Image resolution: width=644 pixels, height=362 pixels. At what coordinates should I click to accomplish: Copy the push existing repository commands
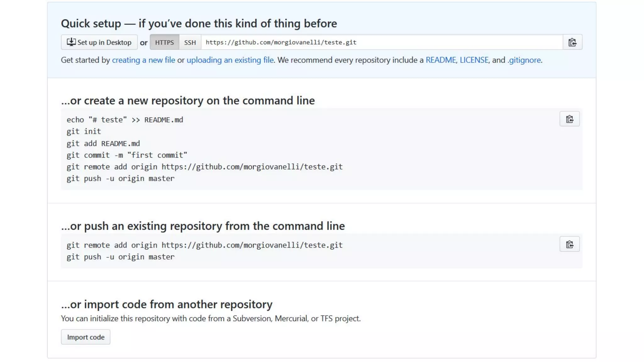[569, 244]
